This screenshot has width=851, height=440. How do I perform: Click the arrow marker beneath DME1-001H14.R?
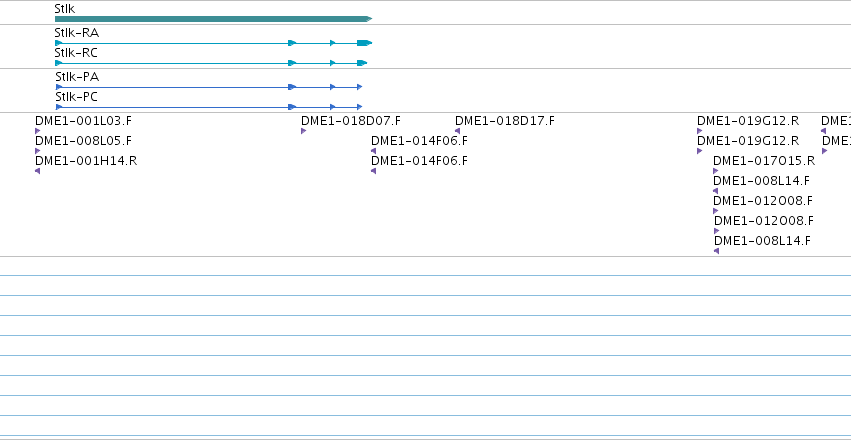coord(37,171)
